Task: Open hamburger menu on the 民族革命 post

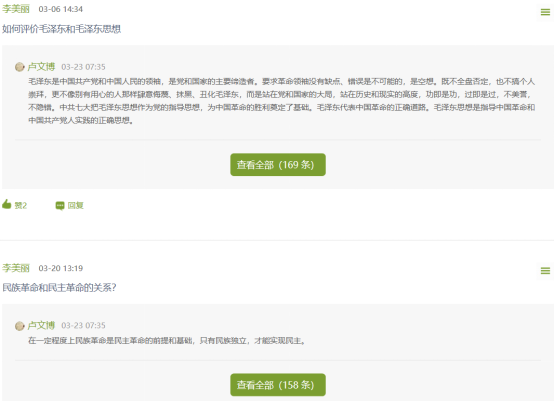Action: pyautogui.click(x=545, y=271)
